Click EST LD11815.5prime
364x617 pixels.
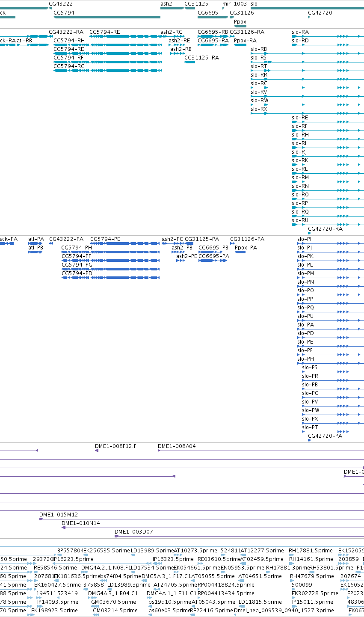click(260, 602)
